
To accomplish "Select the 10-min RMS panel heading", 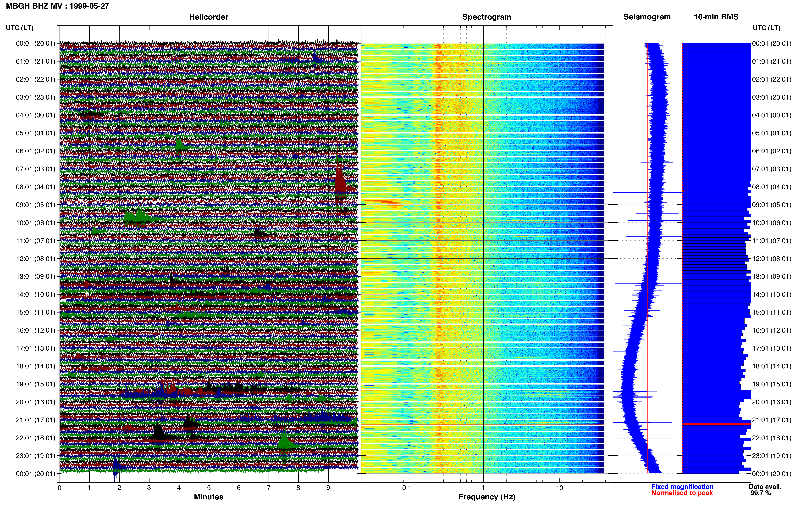I will tap(716, 17).
